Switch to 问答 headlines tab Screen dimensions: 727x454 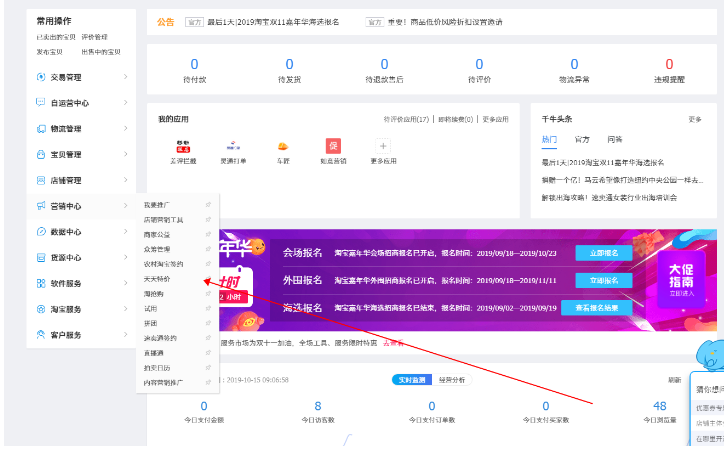(615, 139)
